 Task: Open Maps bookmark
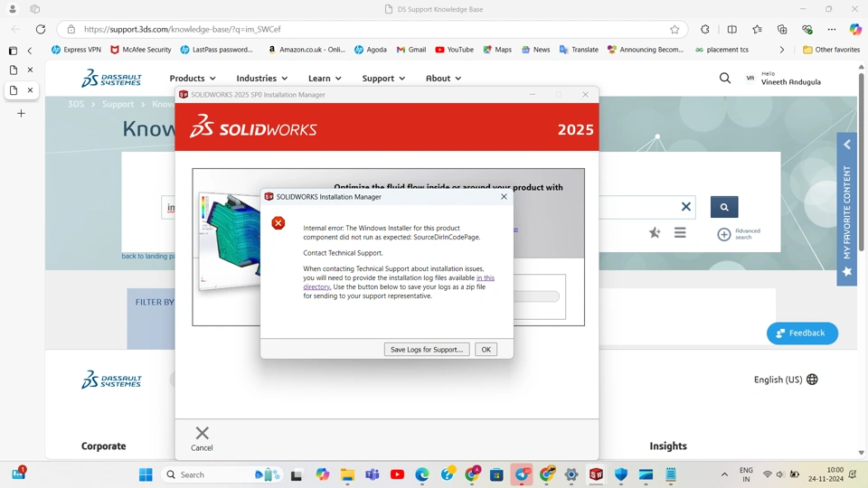[x=497, y=49]
